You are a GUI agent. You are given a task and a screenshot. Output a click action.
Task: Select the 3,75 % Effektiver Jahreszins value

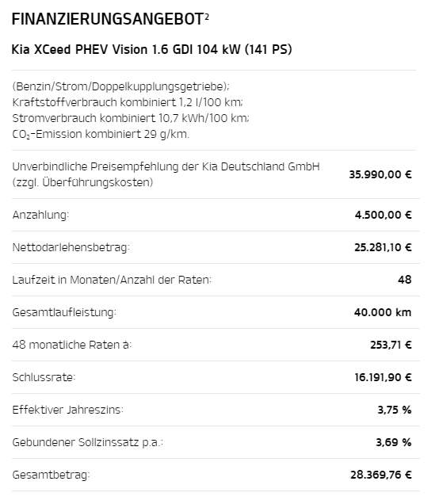(x=395, y=410)
